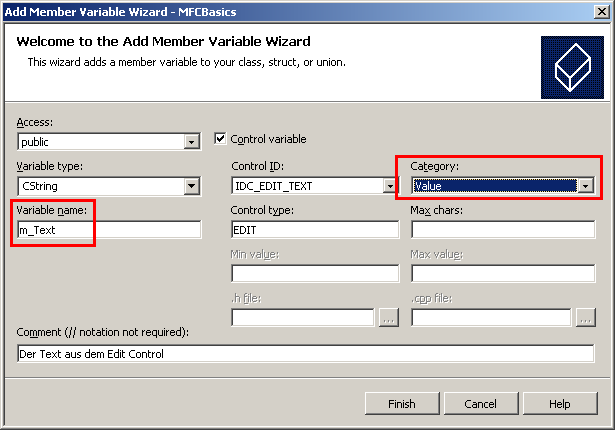The image size is (615, 430).
Task: Click the Max chars input field
Action: click(x=503, y=230)
